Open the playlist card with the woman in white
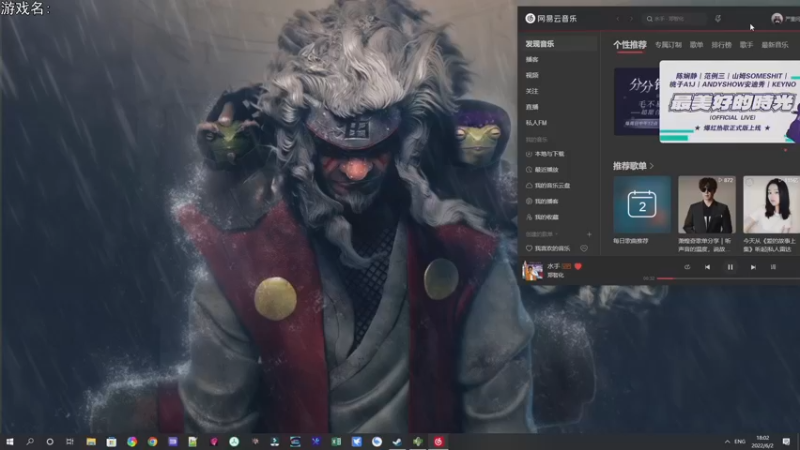Viewport: 800px width, 450px height. [x=771, y=205]
